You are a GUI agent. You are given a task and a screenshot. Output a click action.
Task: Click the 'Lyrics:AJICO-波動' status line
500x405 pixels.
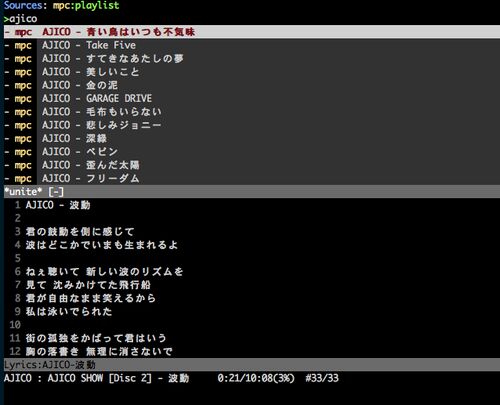click(252, 365)
